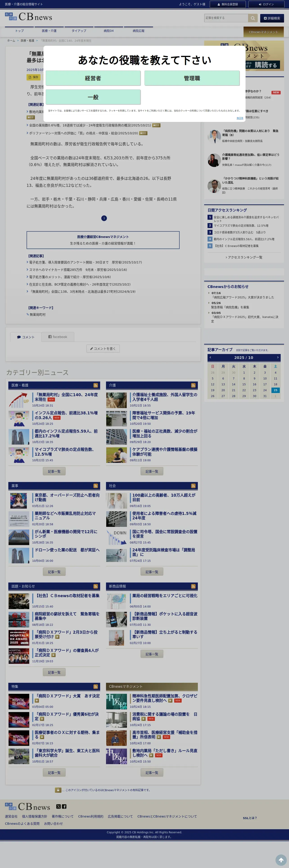This screenshot has width=289, height=868.
Task: Open アクセスランキング一覧 link
Action: 244,257
